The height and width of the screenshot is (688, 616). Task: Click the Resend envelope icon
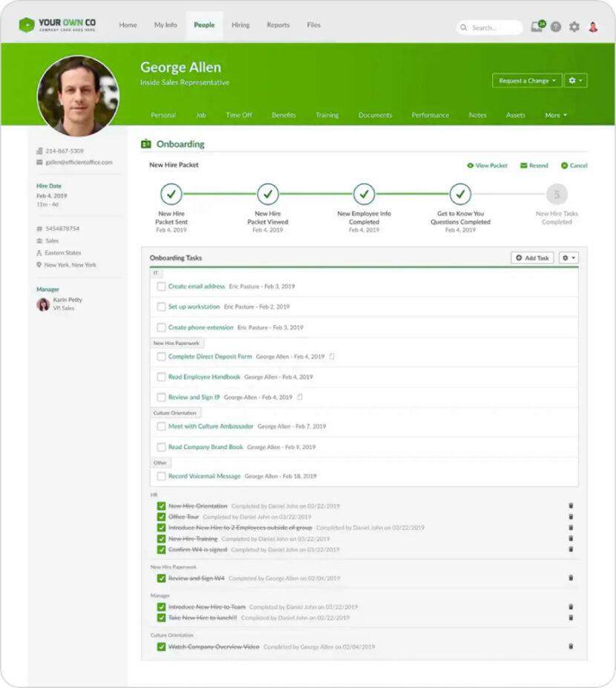pyautogui.click(x=524, y=165)
